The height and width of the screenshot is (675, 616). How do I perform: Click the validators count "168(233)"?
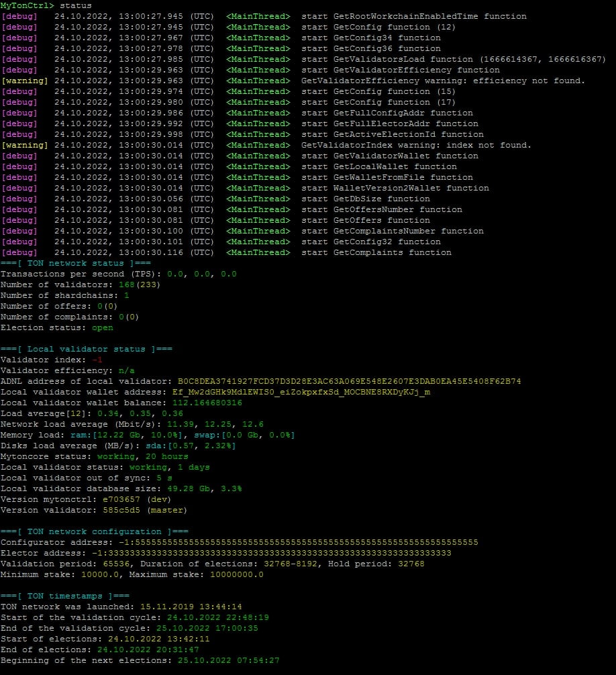(140, 285)
